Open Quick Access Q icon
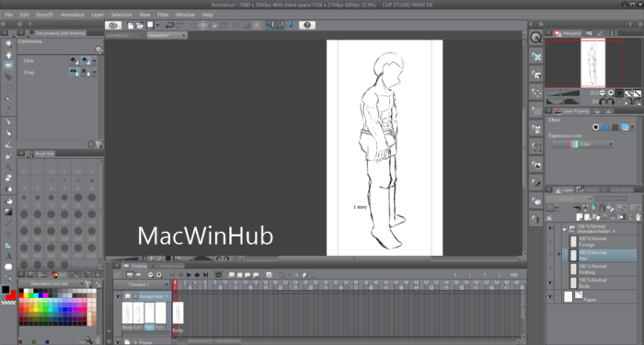 (536, 38)
